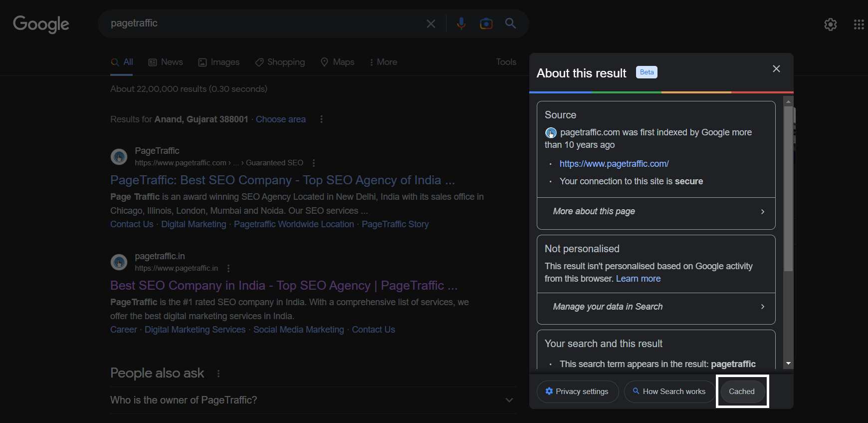
Task: Open three-dot menu beside pagetraffic.in URL
Action: click(228, 268)
